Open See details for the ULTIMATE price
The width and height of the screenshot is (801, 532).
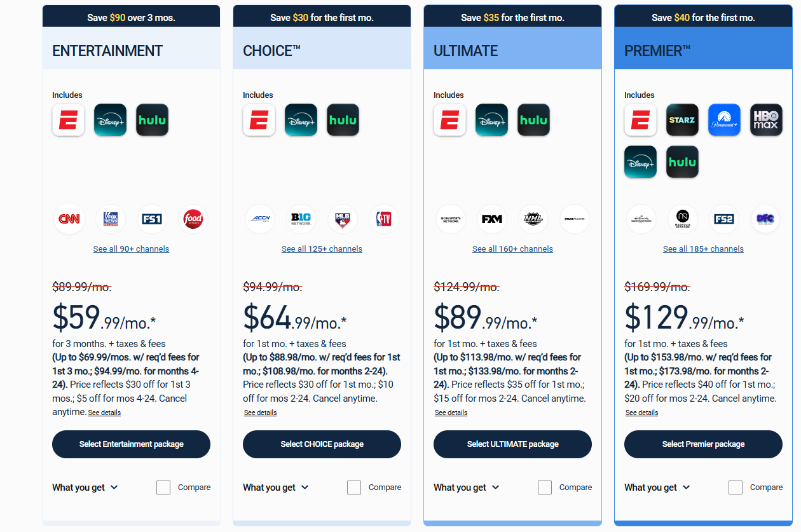click(451, 413)
